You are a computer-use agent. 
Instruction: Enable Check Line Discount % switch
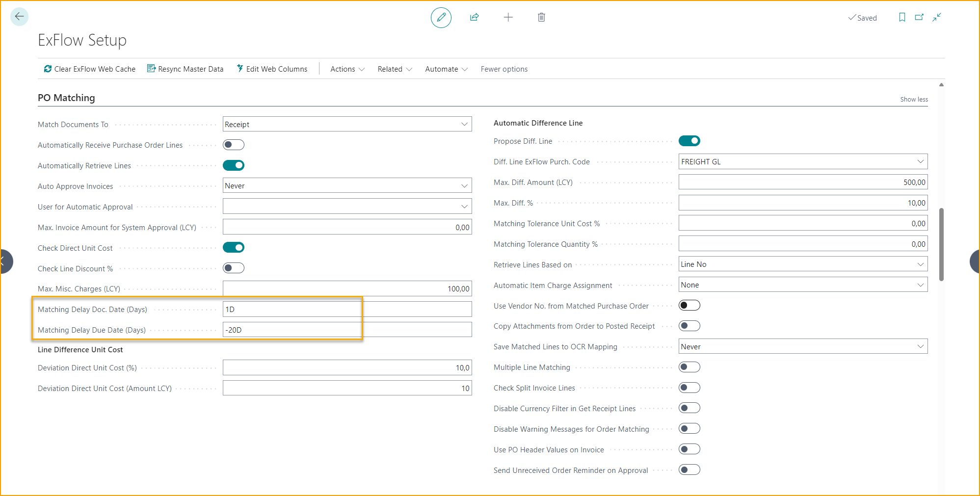pos(234,268)
